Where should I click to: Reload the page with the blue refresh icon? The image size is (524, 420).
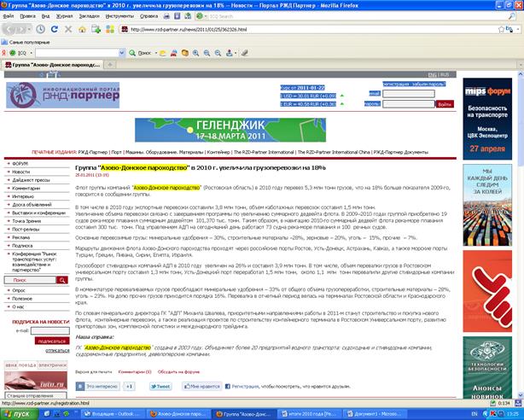click(x=54, y=29)
